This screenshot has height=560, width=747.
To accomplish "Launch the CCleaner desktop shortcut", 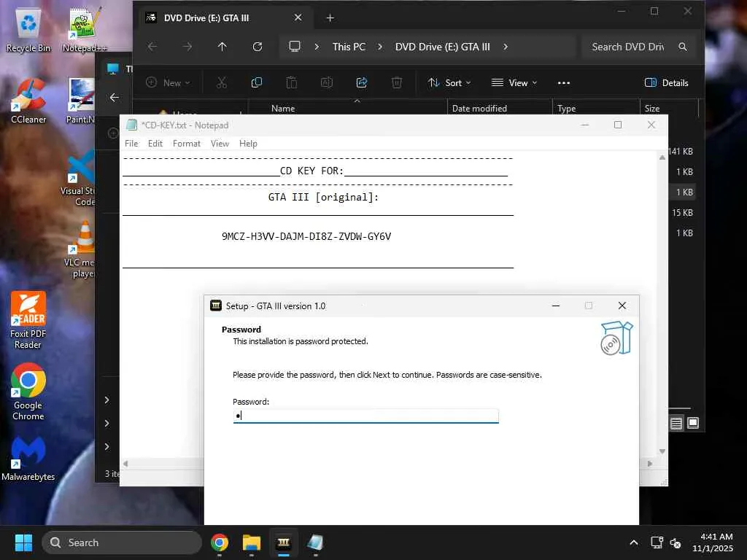I will [28, 101].
